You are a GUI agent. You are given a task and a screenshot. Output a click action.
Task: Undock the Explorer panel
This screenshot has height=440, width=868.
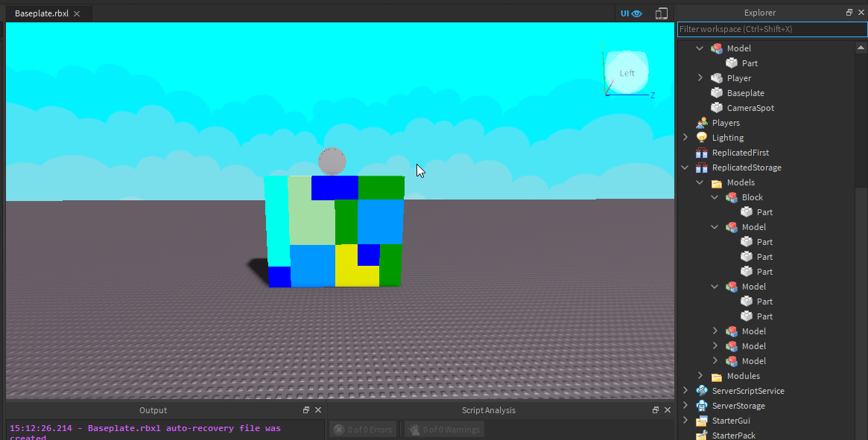click(849, 12)
